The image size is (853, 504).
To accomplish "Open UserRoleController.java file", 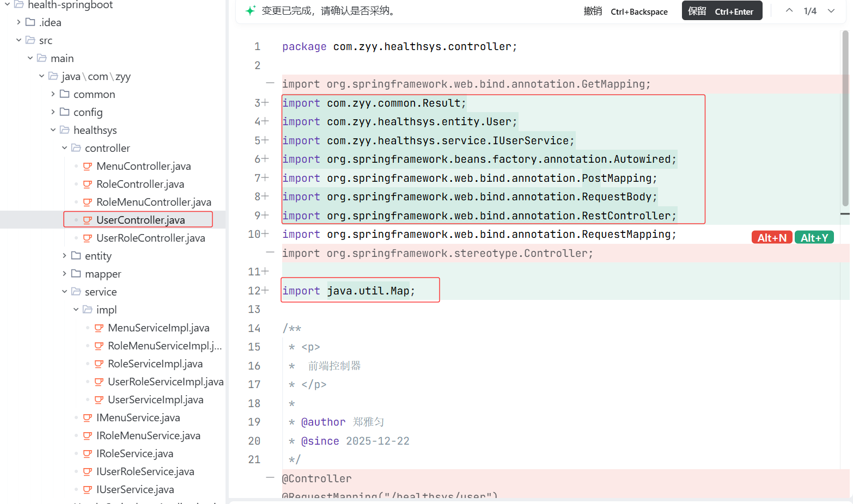I will click(151, 238).
